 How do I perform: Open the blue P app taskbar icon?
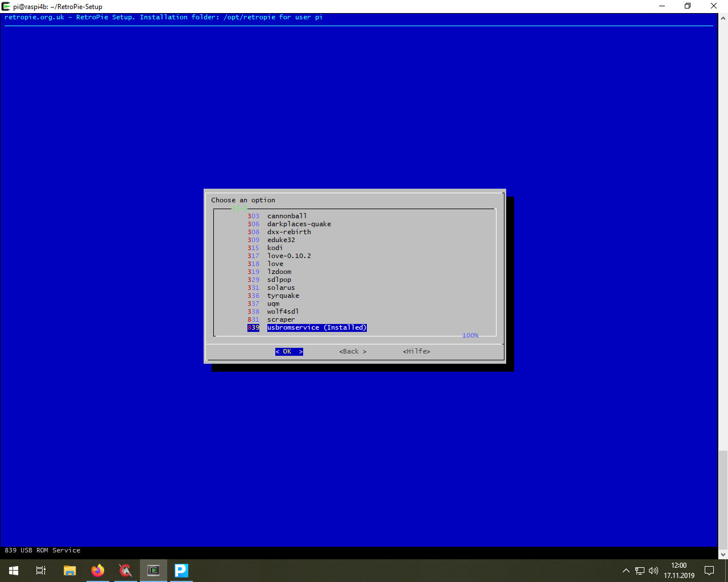[181, 571]
